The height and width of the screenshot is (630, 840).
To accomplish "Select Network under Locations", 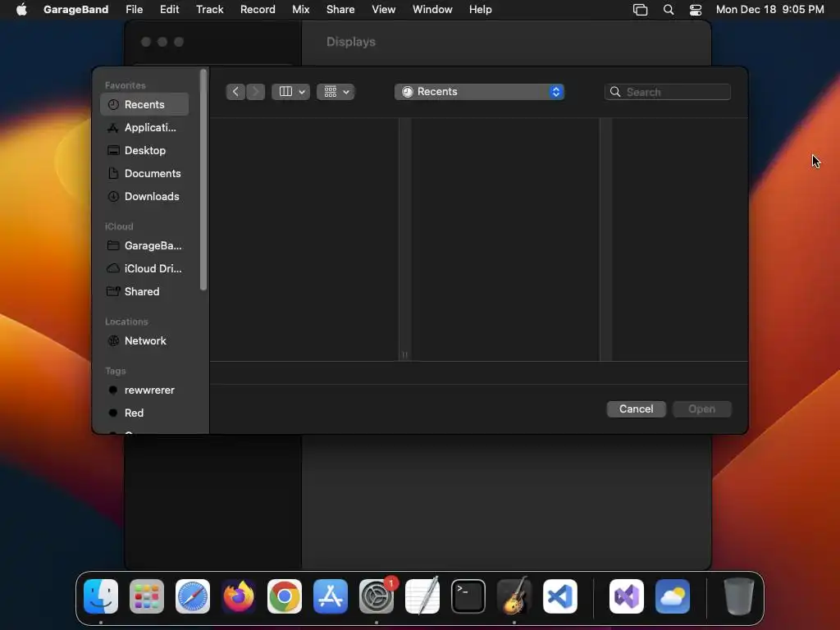I will (144, 340).
